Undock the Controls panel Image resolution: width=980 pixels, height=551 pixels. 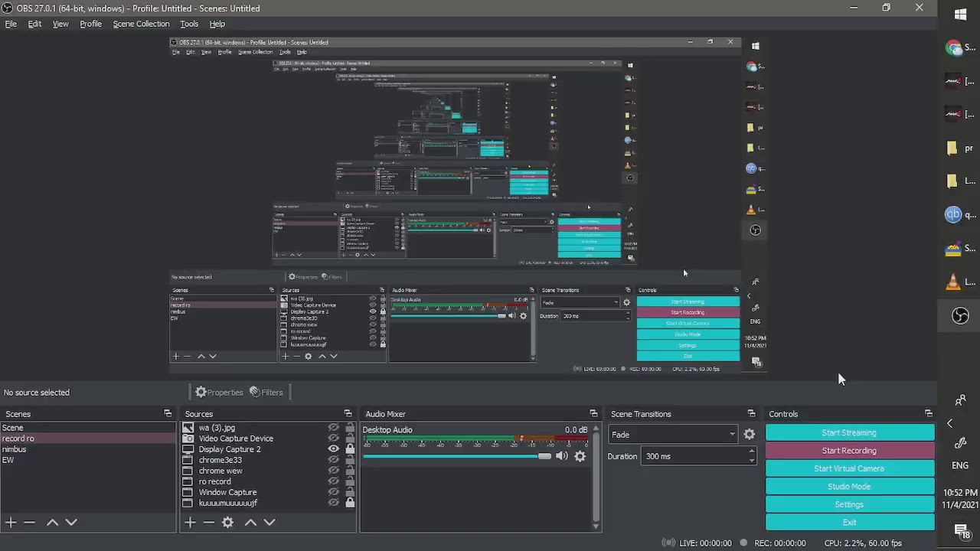click(x=929, y=414)
